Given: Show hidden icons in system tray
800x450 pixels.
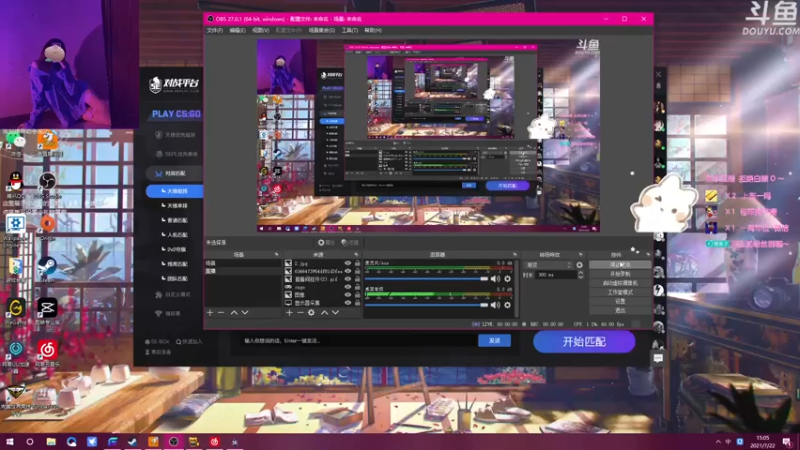Looking at the screenshot, I should click(718, 441).
